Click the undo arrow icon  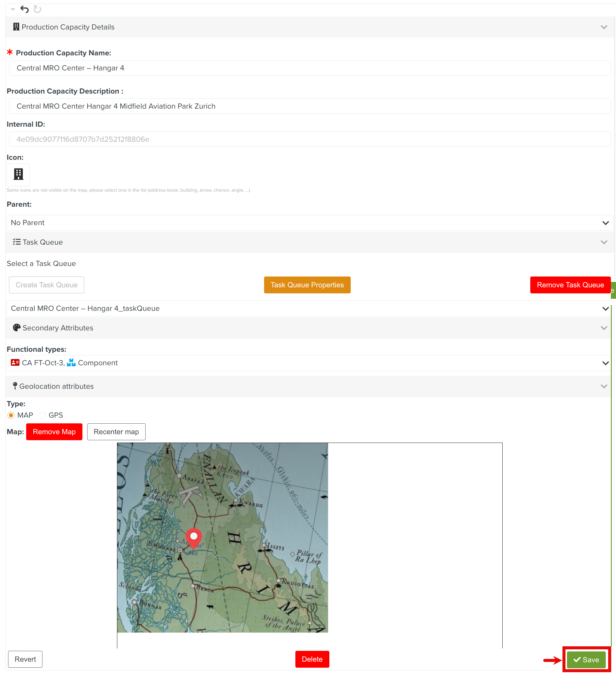(x=24, y=9)
